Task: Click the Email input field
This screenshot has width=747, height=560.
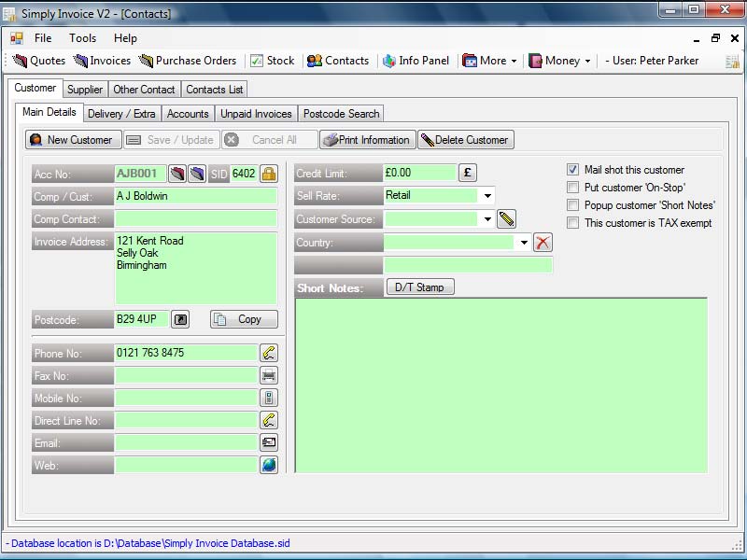Action: click(186, 442)
